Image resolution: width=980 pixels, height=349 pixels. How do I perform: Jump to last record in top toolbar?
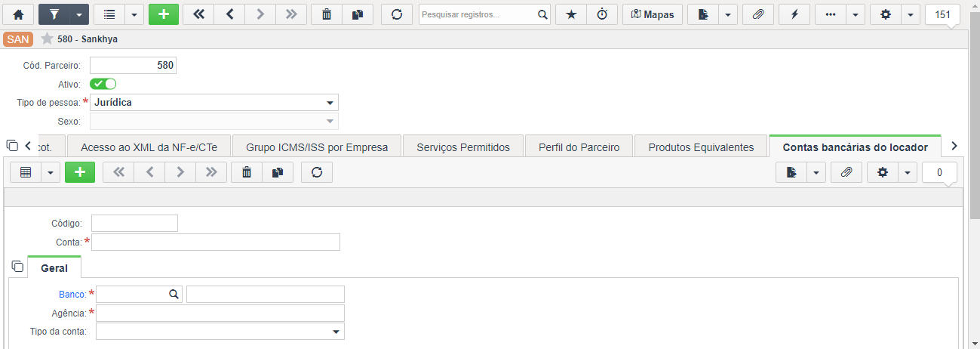[291, 14]
